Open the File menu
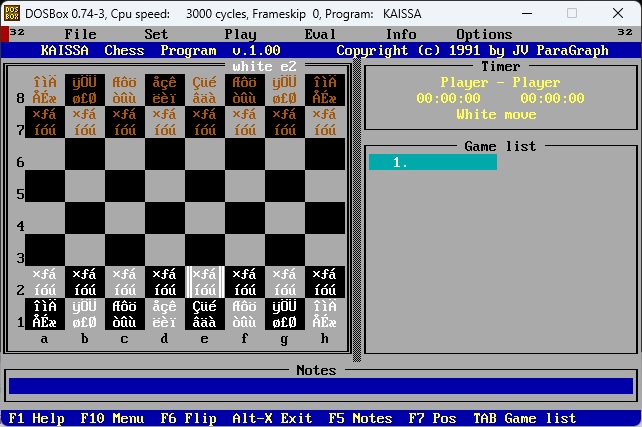Screen dimensions: 642x427 pyautogui.click(x=80, y=34)
